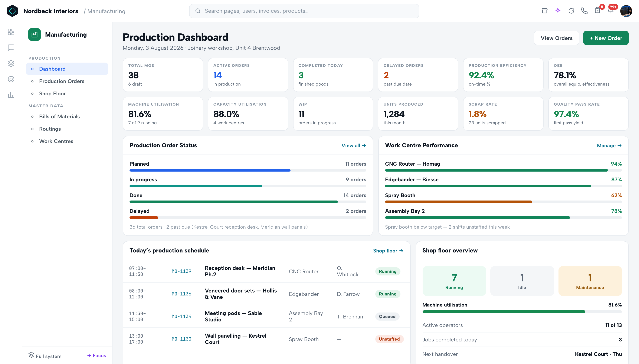Focus the search pages, users, invoices field
Image resolution: width=639 pixels, height=364 pixels.
pos(304,11)
